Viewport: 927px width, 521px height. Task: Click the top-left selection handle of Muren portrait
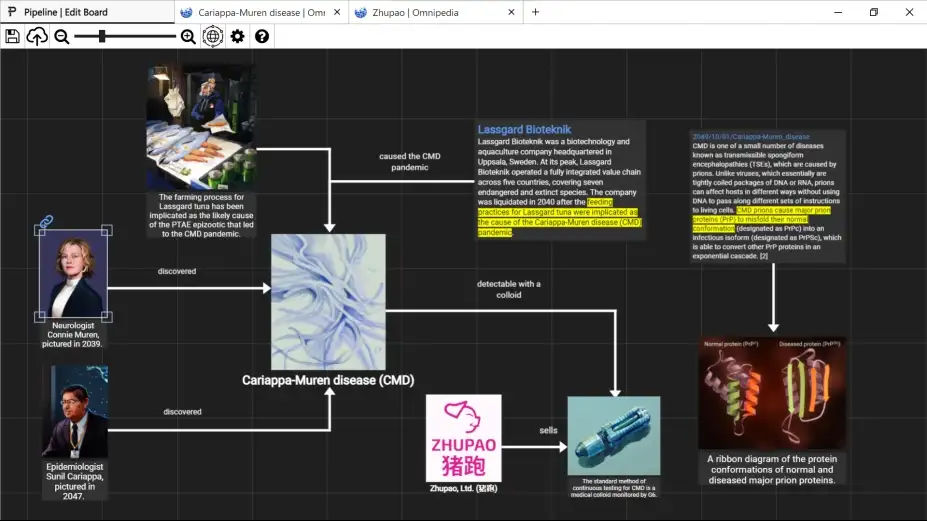pos(40,231)
